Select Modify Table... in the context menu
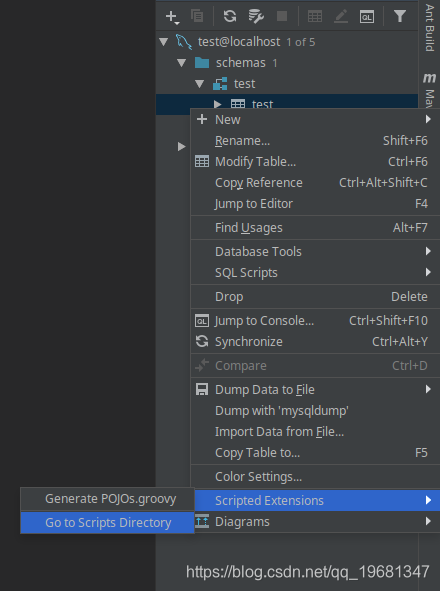This screenshot has width=440, height=591. point(315,162)
